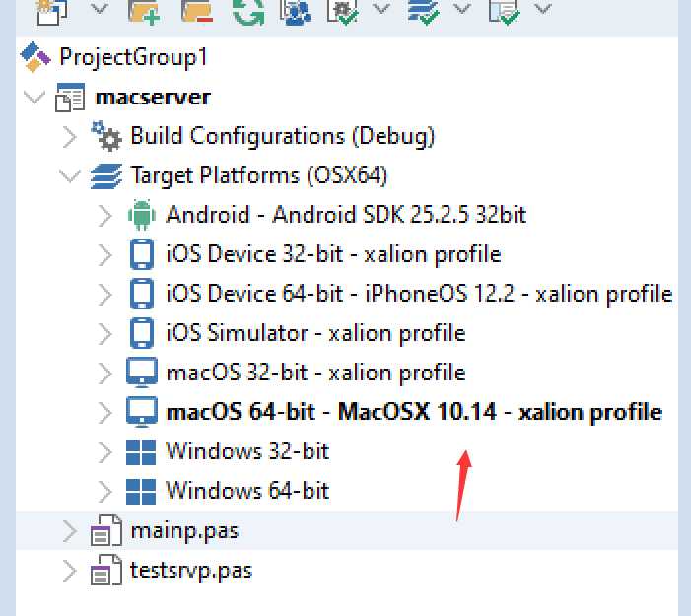The height and width of the screenshot is (616, 691).
Task: Click the add folder with plus icon
Action: point(144,10)
